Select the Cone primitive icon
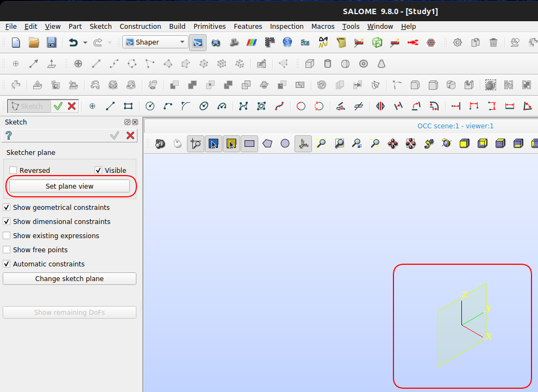The width and height of the screenshot is (538, 392). click(x=381, y=64)
